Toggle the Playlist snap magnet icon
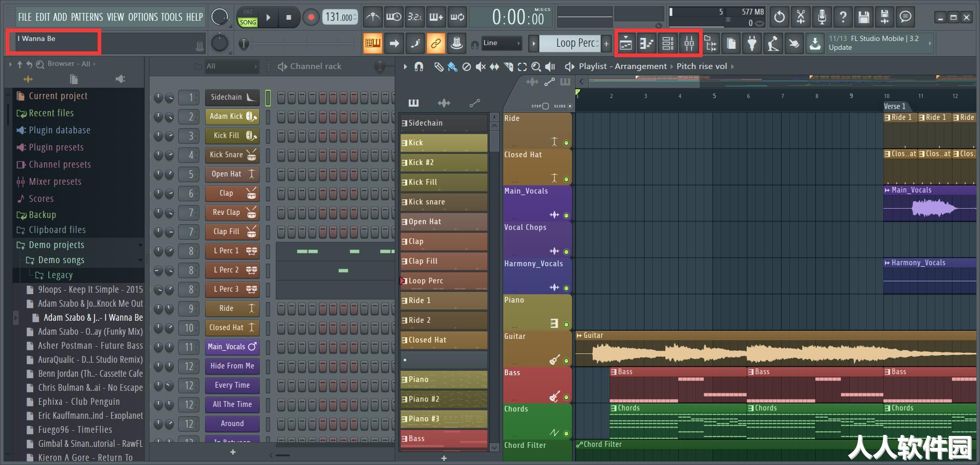This screenshot has width=980, height=465. coord(419,66)
